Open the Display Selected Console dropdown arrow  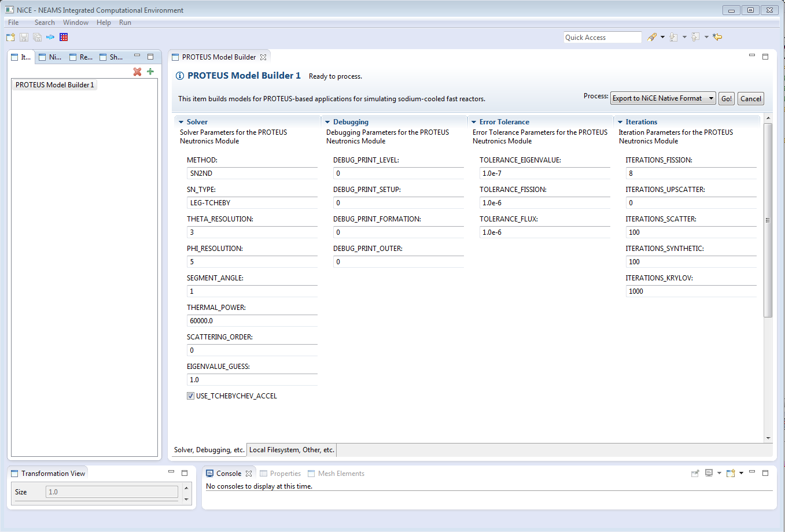[x=719, y=474]
